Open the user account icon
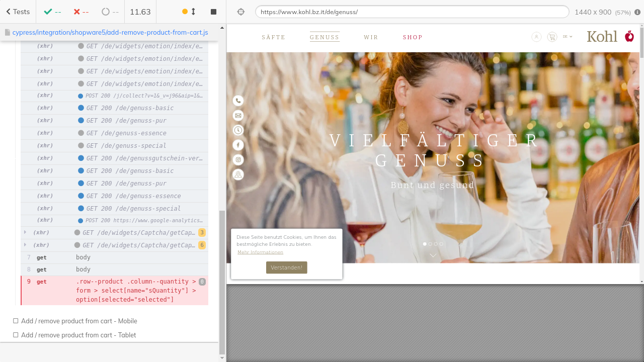644x362 pixels. (x=536, y=37)
